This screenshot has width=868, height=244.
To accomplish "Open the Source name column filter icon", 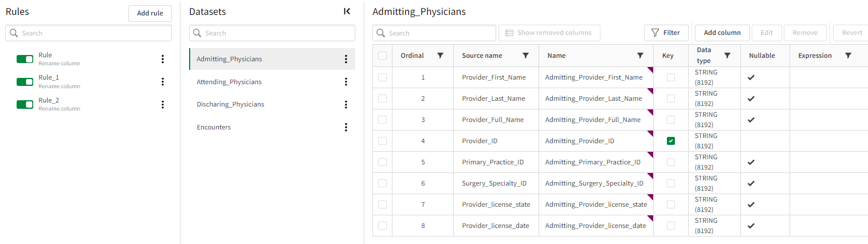I will click(x=525, y=56).
